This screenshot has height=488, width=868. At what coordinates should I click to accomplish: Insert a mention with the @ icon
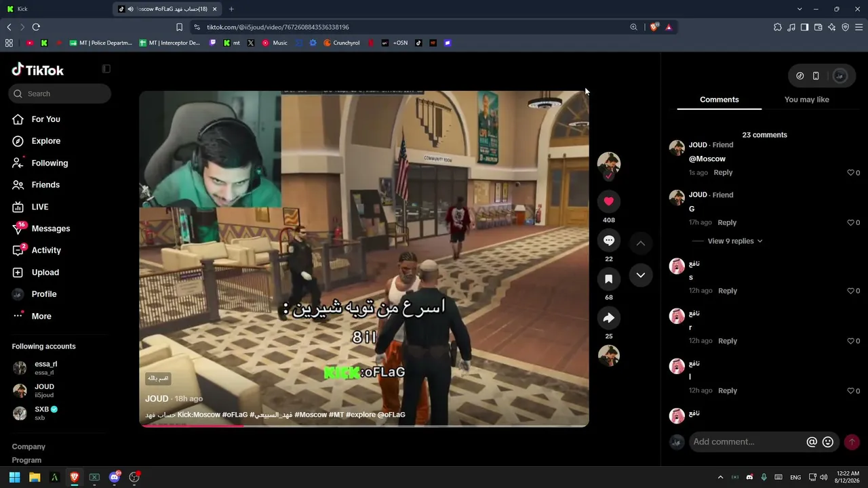(x=812, y=442)
